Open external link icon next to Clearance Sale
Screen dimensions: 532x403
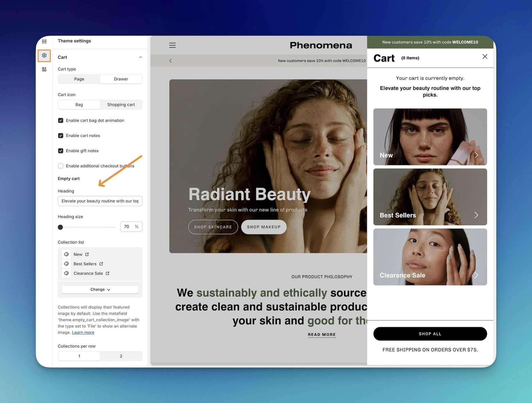click(107, 273)
